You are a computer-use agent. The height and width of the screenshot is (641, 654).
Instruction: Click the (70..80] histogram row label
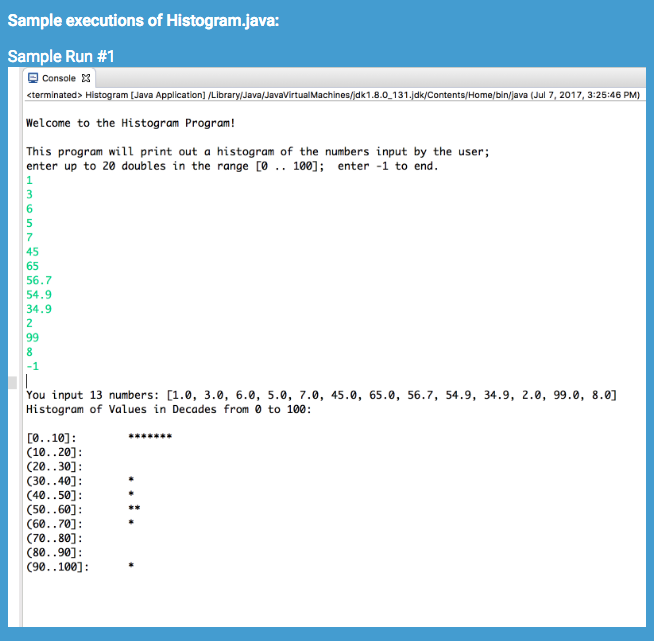[55, 538]
